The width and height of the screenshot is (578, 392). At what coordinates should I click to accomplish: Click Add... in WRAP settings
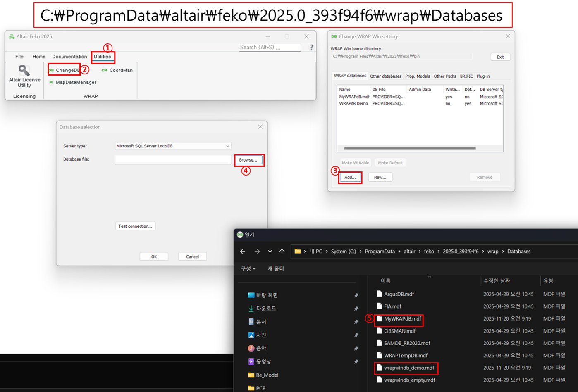tap(350, 177)
